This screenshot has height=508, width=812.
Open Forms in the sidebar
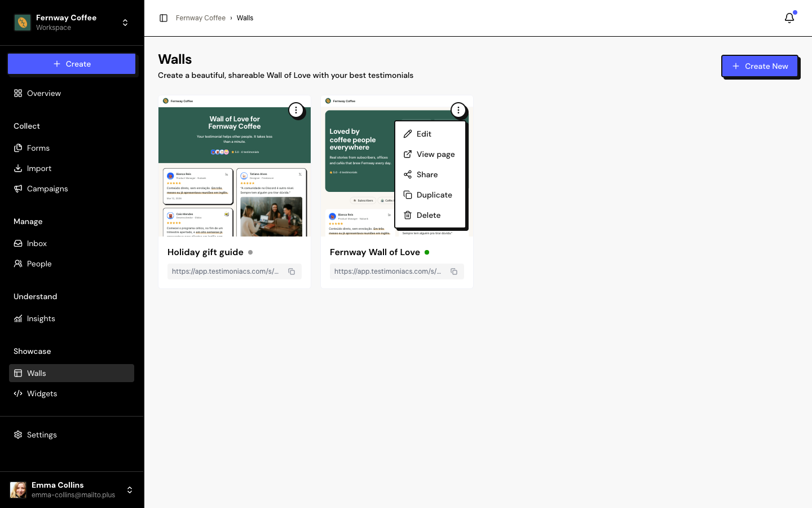pos(72,148)
